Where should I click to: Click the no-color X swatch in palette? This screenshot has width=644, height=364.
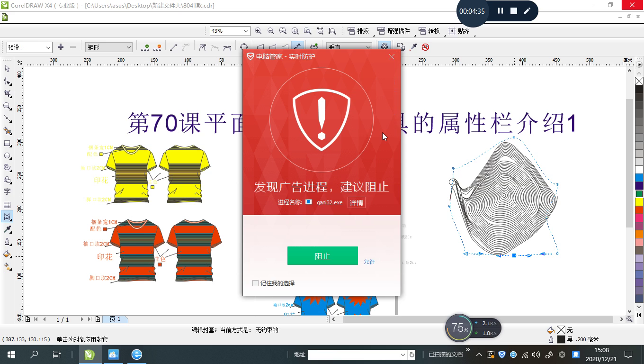(639, 81)
